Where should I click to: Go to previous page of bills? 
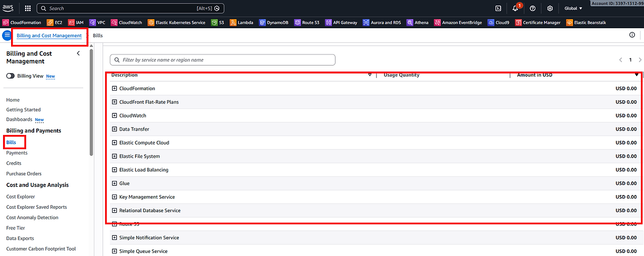point(621,60)
